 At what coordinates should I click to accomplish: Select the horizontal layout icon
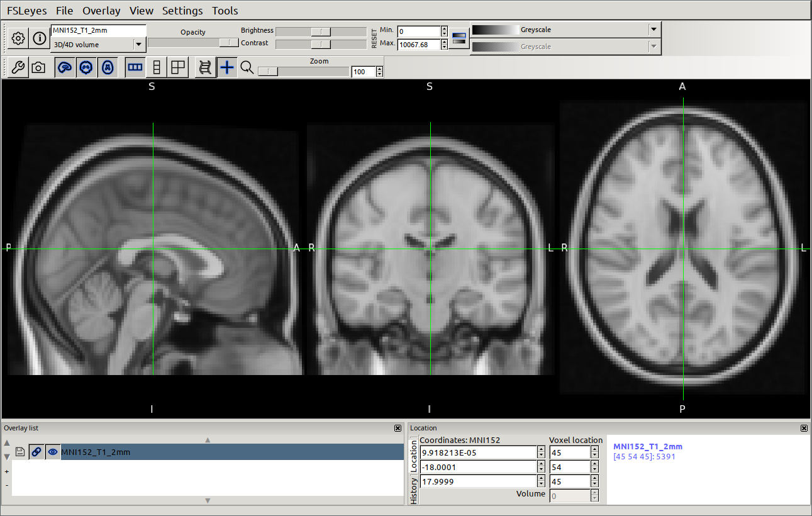click(x=135, y=68)
